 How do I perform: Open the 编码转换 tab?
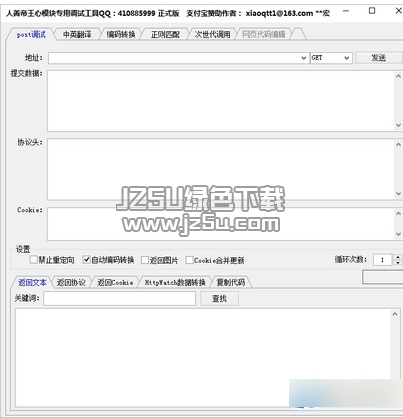121,34
